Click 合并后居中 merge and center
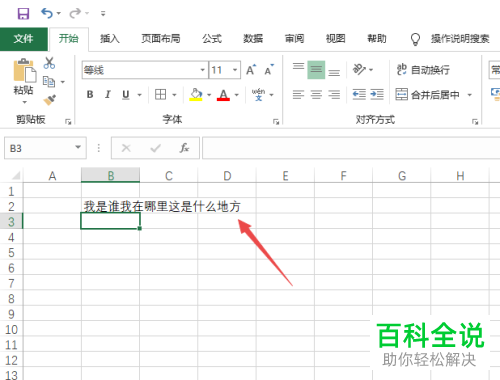Viewport: 500px width, 380px height. click(x=428, y=95)
